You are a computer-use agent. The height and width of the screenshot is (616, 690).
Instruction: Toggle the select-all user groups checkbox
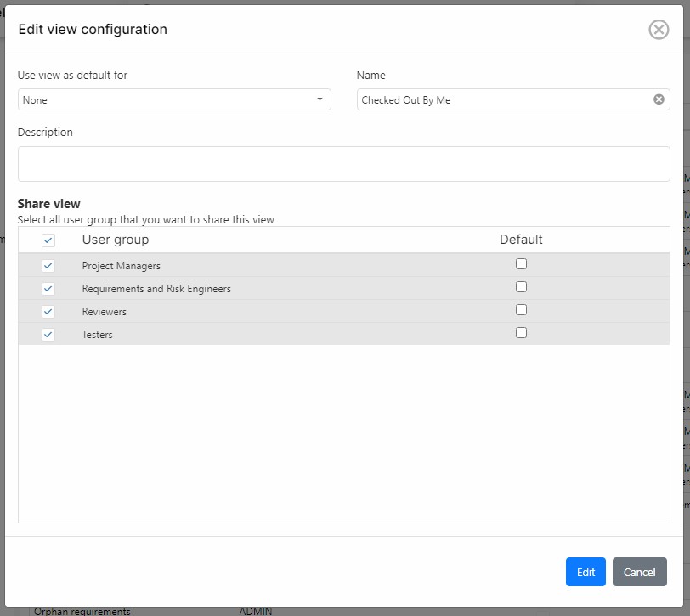tap(48, 240)
